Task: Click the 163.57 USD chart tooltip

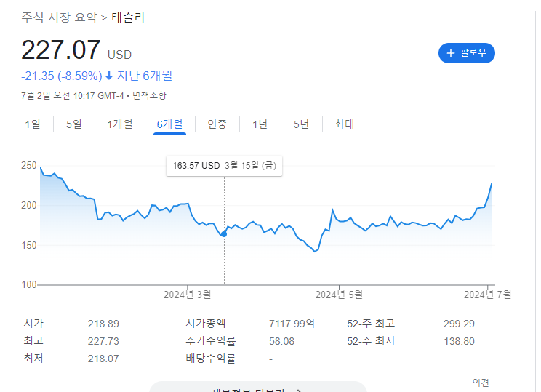Action: [224, 166]
